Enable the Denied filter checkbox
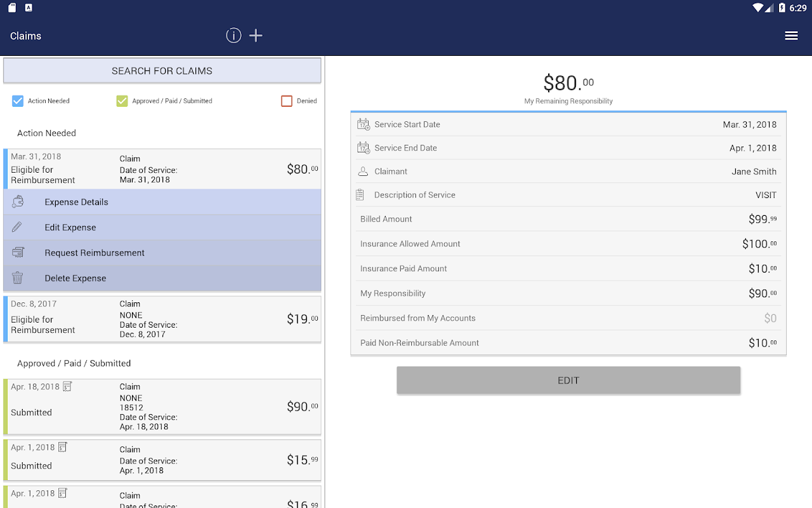The image size is (812, 508). pyautogui.click(x=287, y=101)
